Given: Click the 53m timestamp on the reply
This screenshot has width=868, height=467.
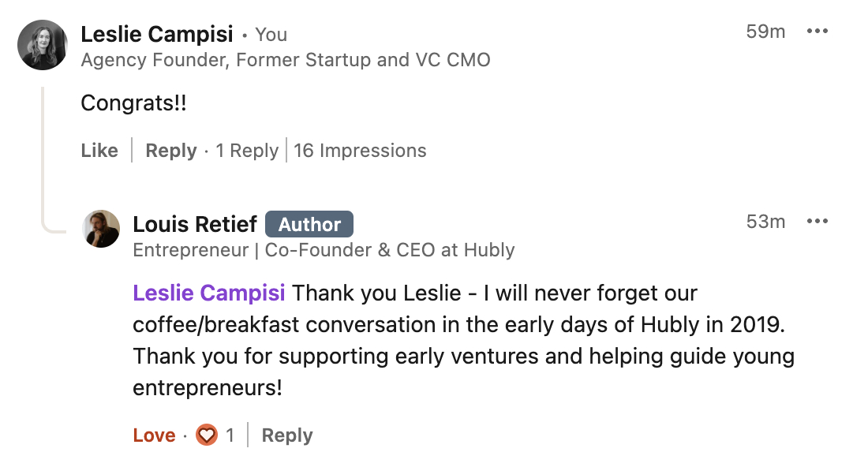Looking at the screenshot, I should [x=765, y=222].
